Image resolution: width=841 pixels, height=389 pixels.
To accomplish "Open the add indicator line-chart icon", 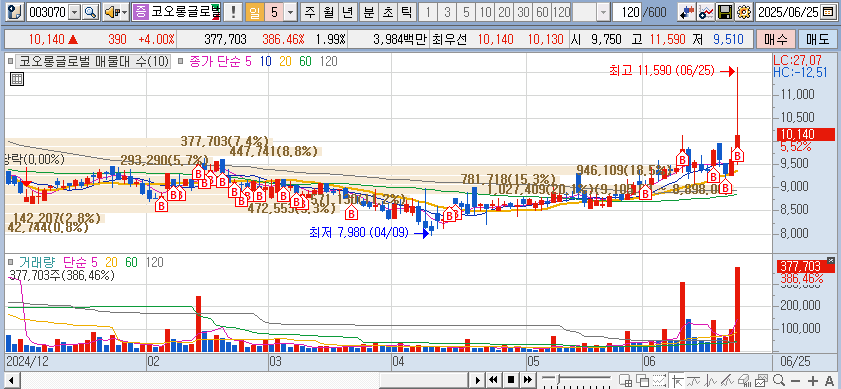I will coord(705,12).
